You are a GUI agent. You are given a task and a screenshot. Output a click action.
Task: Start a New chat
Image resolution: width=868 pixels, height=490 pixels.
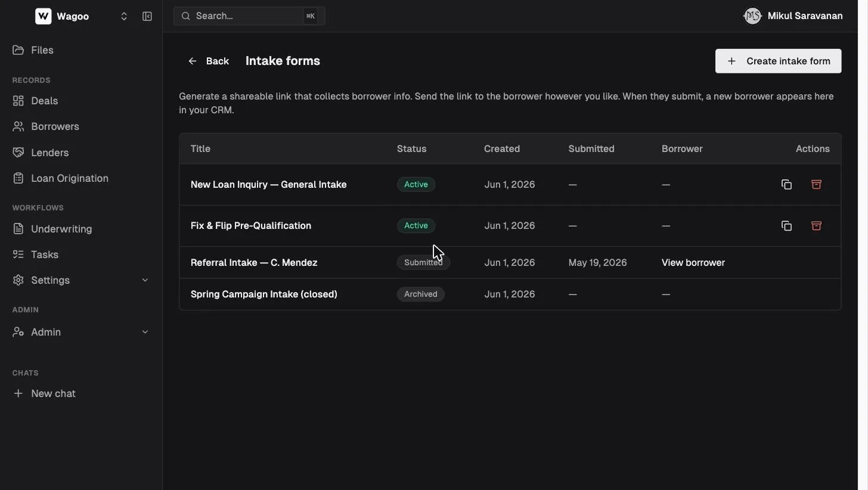click(81, 393)
